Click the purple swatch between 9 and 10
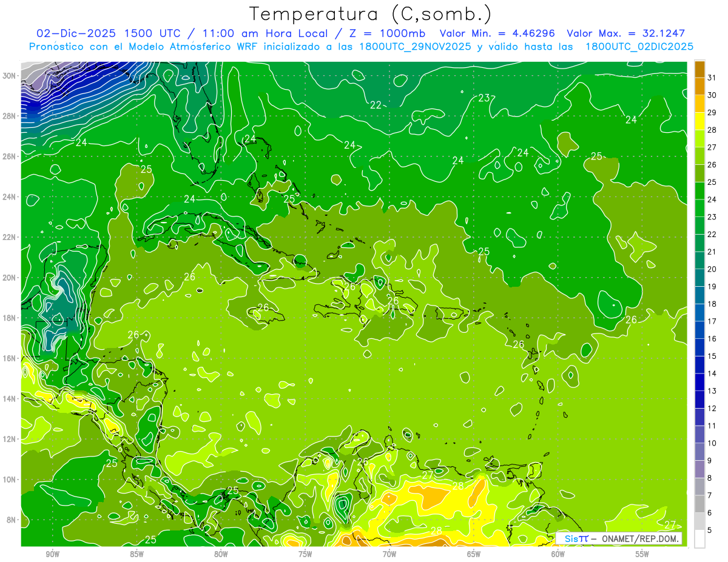The height and width of the screenshot is (562, 728). [x=699, y=452]
